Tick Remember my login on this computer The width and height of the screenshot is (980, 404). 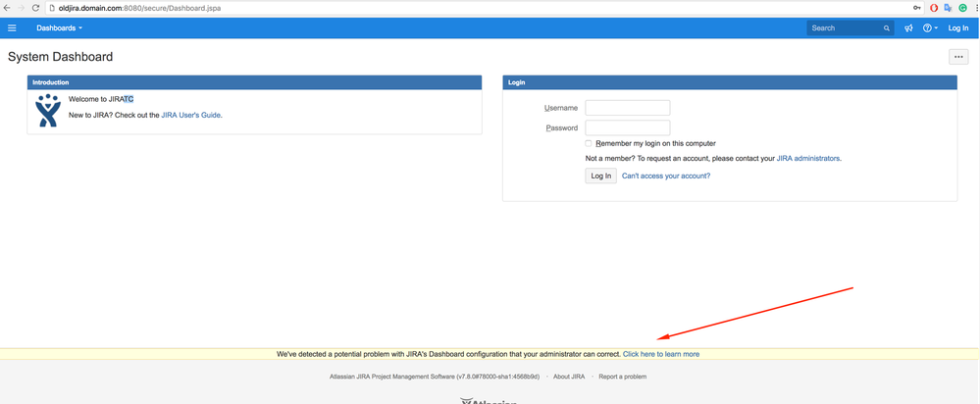pyautogui.click(x=589, y=143)
